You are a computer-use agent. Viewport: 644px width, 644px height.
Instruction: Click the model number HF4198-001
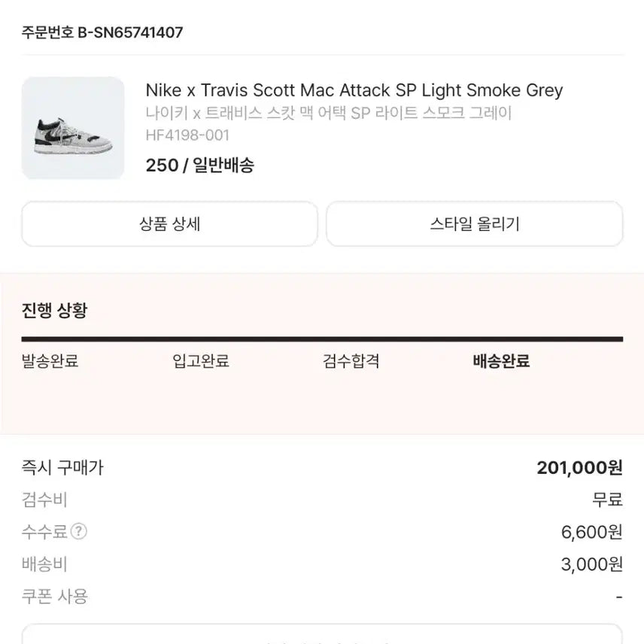187,135
